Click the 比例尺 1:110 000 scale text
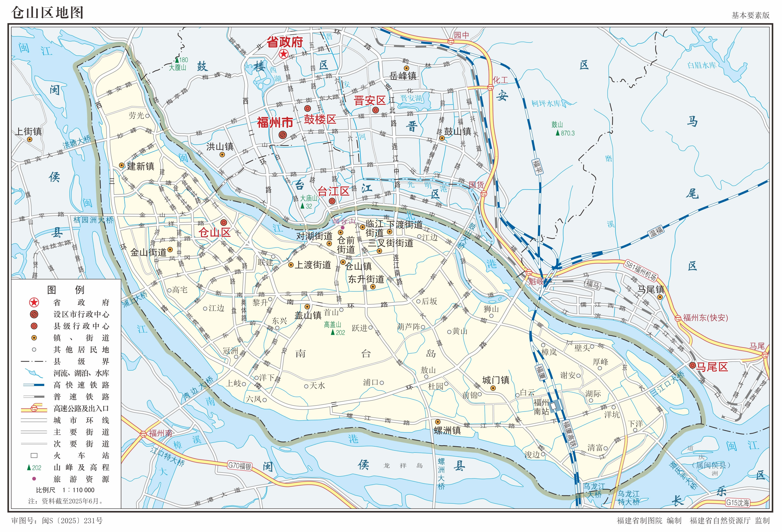This screenshot has height=532, width=782. [x=65, y=490]
